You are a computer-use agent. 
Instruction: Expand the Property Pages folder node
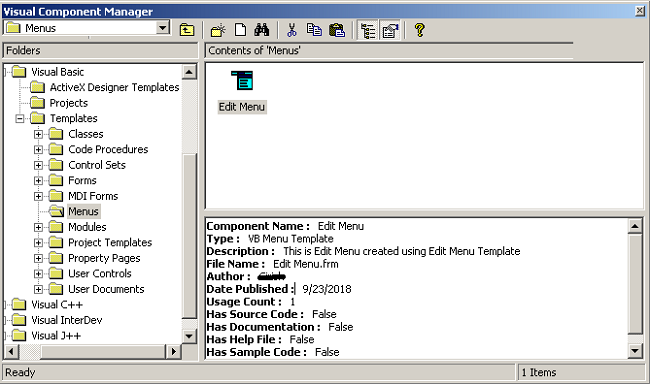point(38,258)
